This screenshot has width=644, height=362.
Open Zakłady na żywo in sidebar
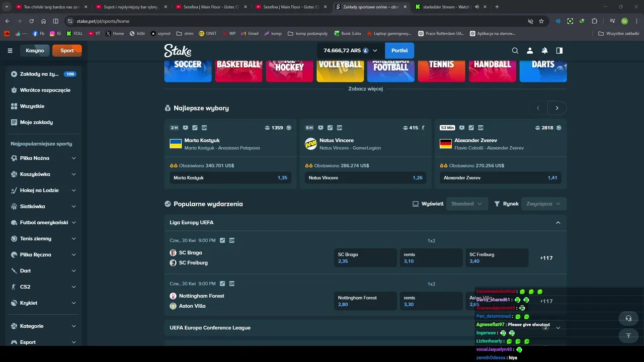pyautogui.click(x=43, y=74)
